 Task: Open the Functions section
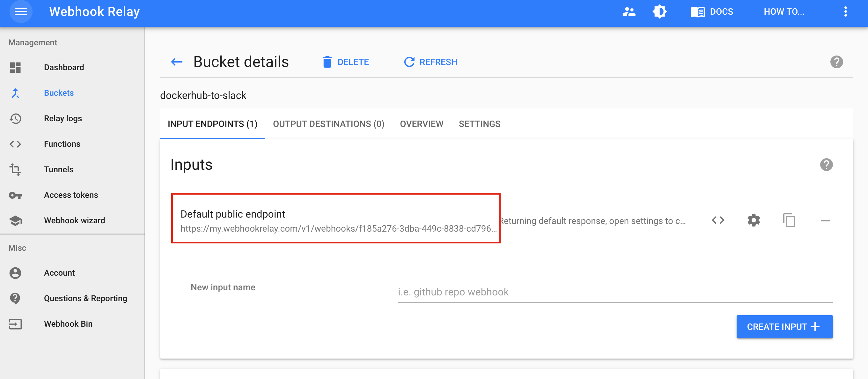coord(62,144)
